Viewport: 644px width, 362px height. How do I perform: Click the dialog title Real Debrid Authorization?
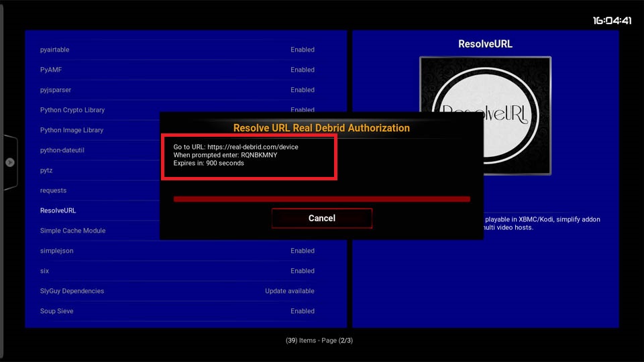[x=321, y=128]
